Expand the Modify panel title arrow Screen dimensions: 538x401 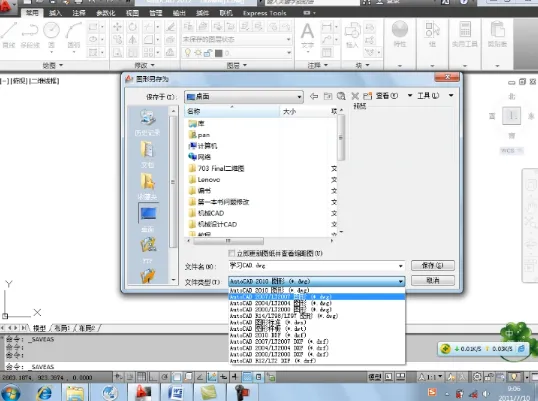point(152,65)
